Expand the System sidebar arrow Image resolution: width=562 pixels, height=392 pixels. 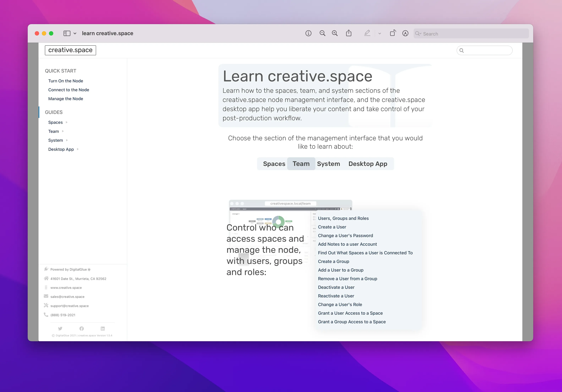click(x=67, y=140)
